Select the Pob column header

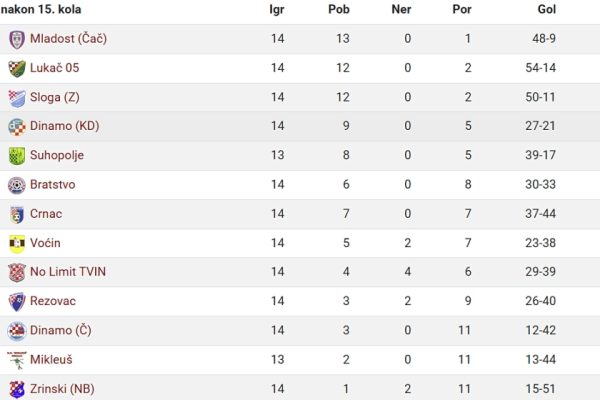tap(339, 9)
